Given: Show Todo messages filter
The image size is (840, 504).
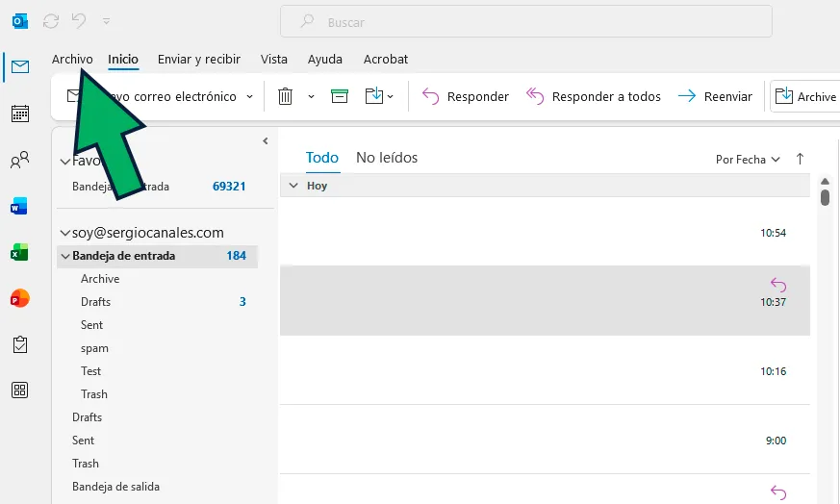Looking at the screenshot, I should pyautogui.click(x=322, y=158).
